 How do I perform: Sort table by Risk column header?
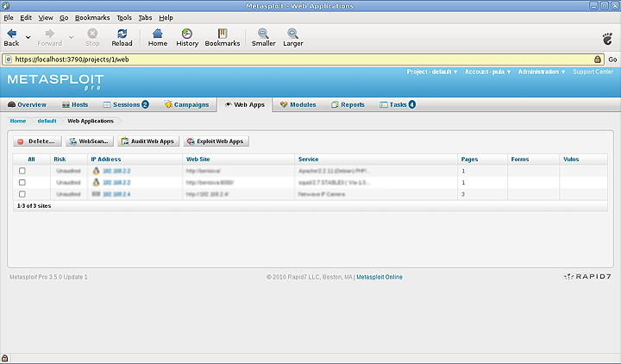click(60, 160)
